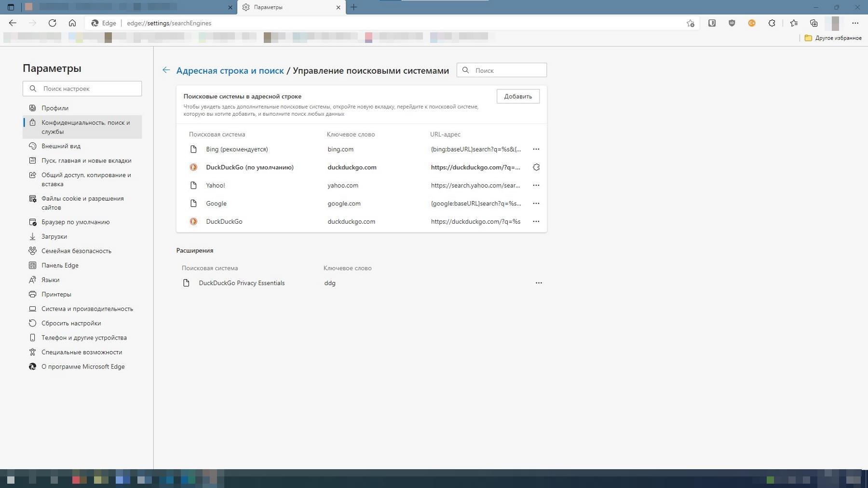
Task: Close the Параметры tab
Action: [x=338, y=7]
